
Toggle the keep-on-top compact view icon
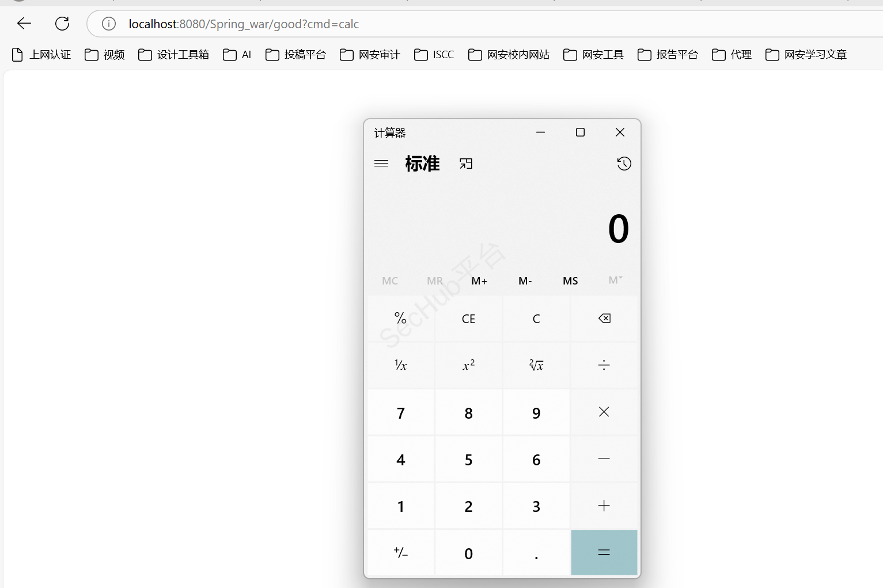pos(466,164)
